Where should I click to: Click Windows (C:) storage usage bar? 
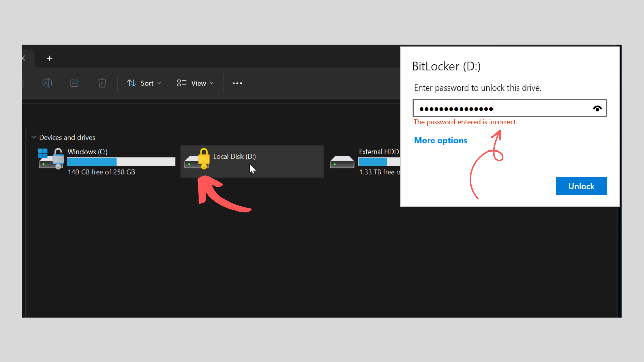[121, 162]
